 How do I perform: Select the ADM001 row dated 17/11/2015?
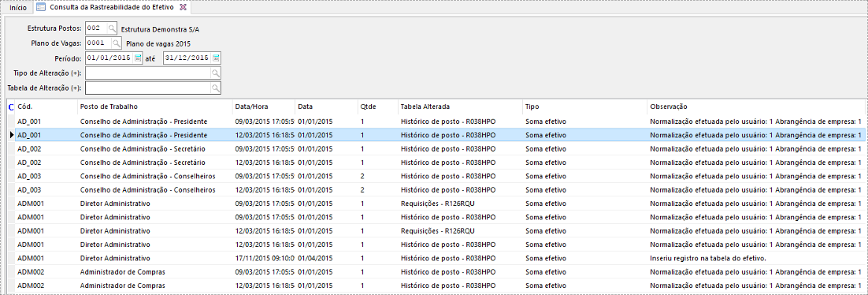tap(440, 258)
